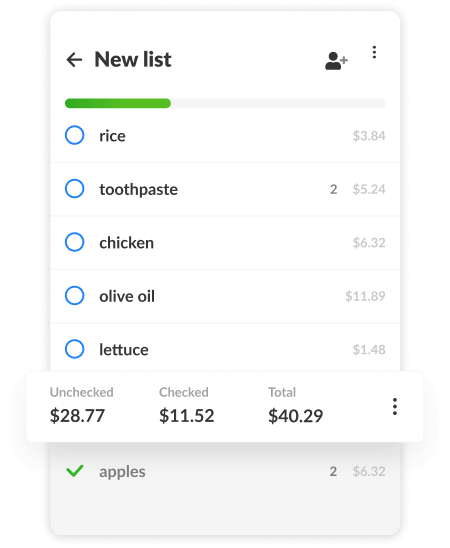Viewport: 450px width, 548px height.
Task: Click the Unchecked total $28.77
Action: coord(77,416)
